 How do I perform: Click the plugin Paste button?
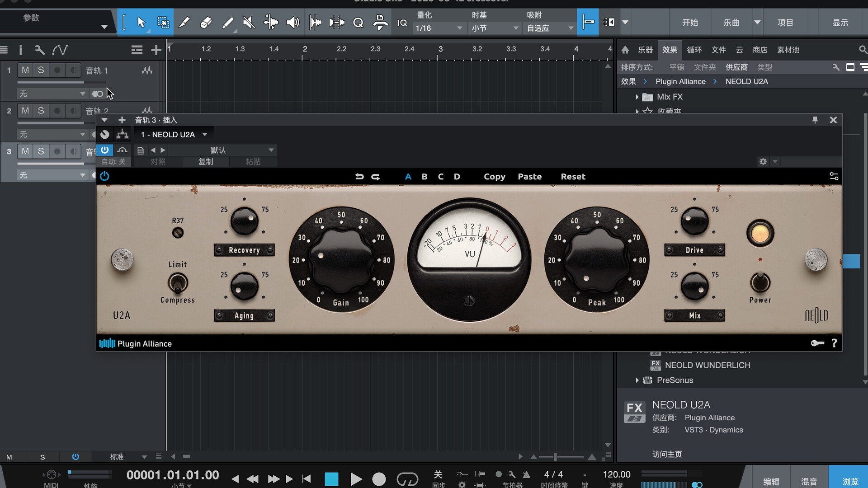click(x=530, y=177)
